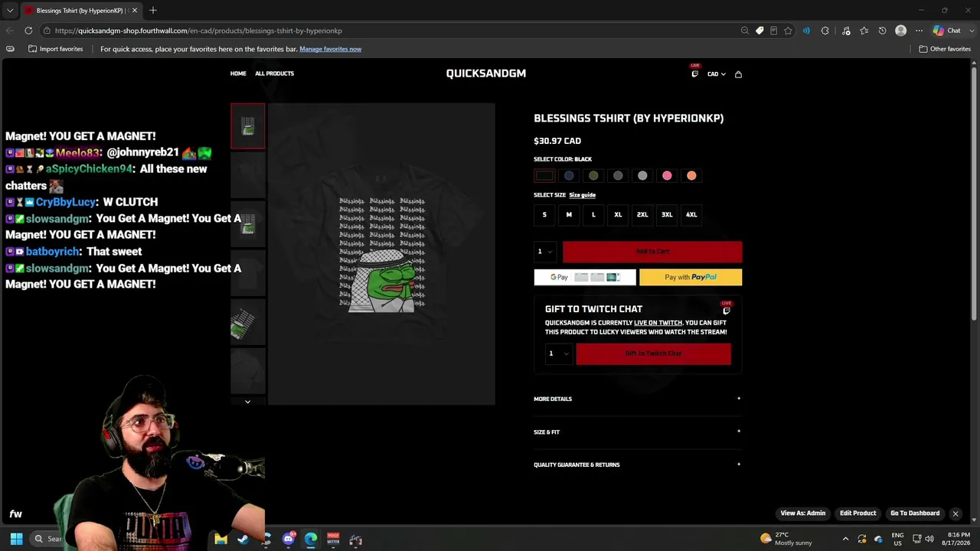
Task: Select the olive green color swatch
Action: (593, 176)
